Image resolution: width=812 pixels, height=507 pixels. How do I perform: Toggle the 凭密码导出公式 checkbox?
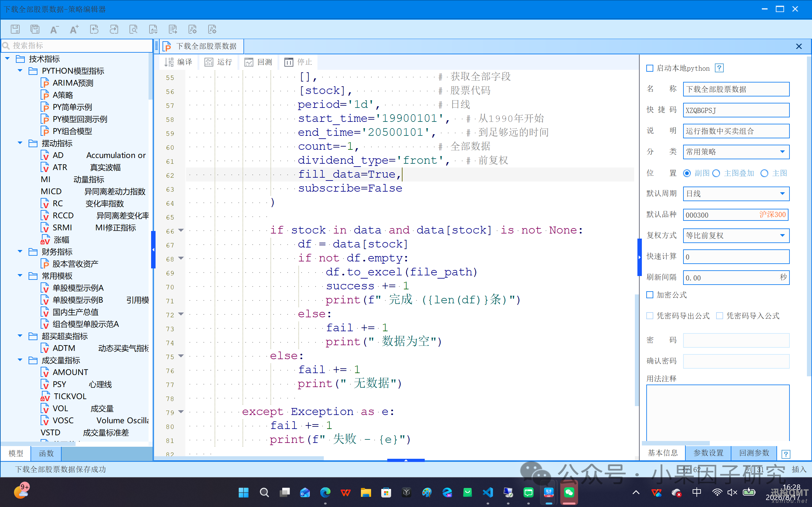click(650, 316)
